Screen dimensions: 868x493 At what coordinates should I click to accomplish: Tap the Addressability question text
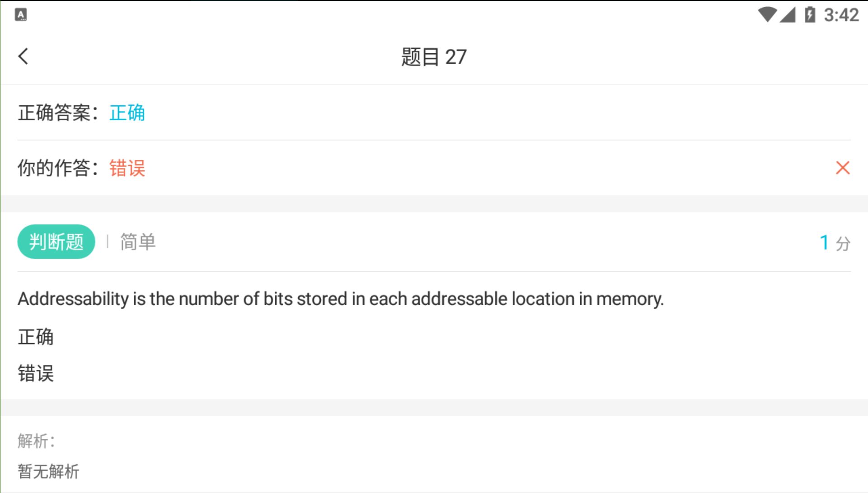(x=341, y=299)
